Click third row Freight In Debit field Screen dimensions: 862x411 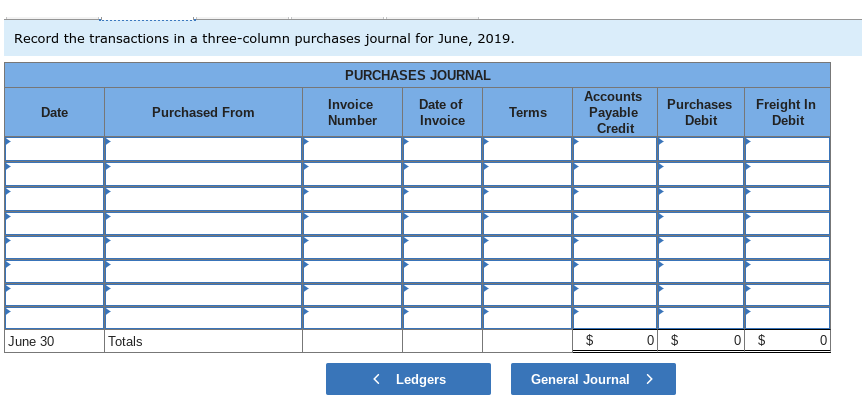click(x=787, y=199)
